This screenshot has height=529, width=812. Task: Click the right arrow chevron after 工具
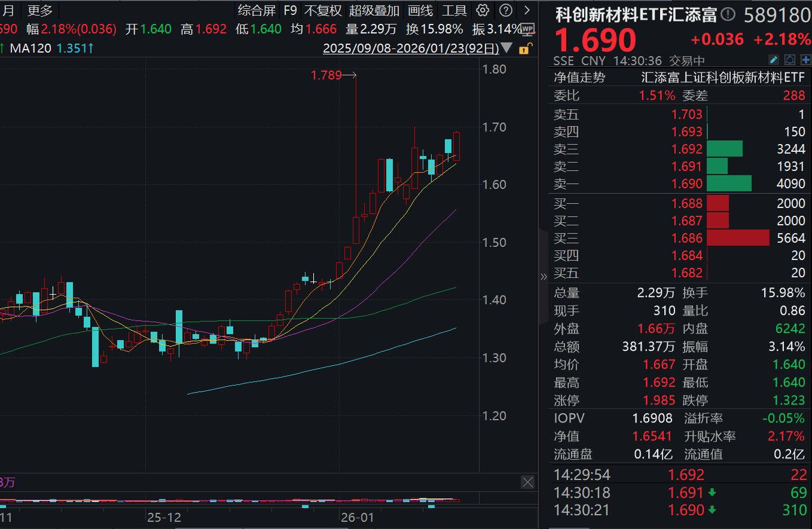(x=525, y=10)
